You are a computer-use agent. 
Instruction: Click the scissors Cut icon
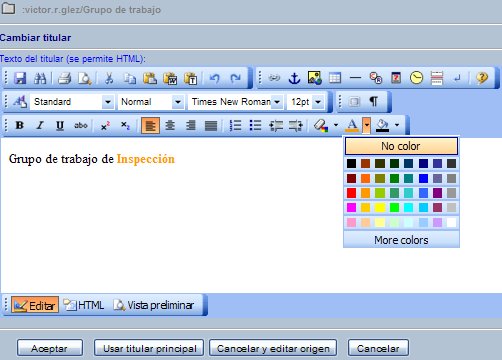tap(109, 78)
